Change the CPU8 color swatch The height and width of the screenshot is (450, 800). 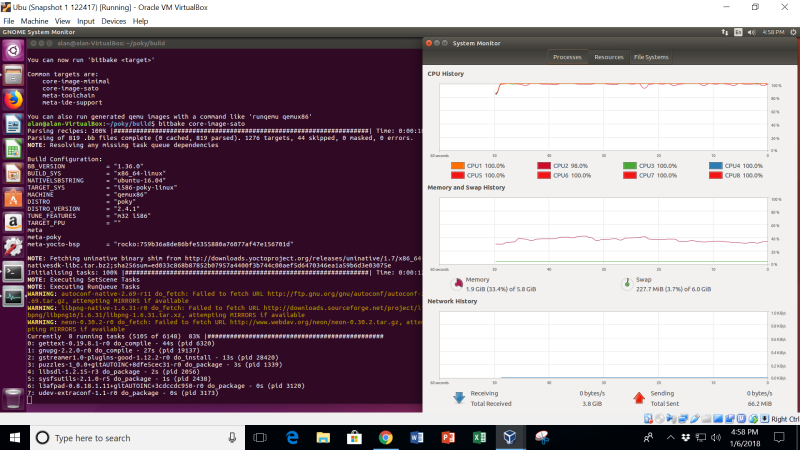coord(715,176)
